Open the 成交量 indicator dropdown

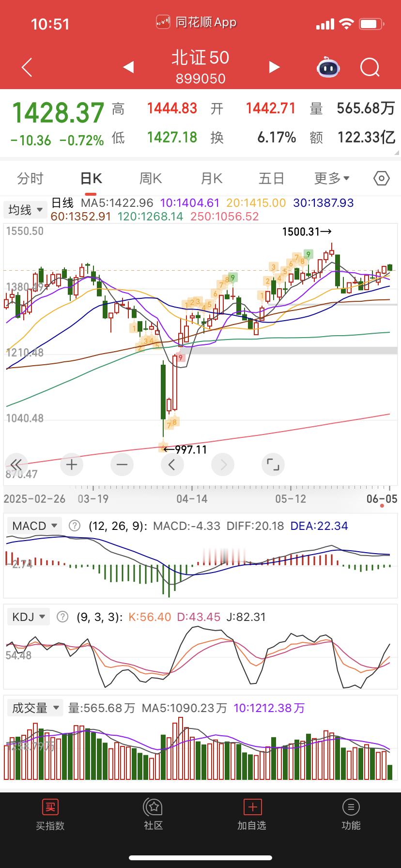click(x=35, y=708)
